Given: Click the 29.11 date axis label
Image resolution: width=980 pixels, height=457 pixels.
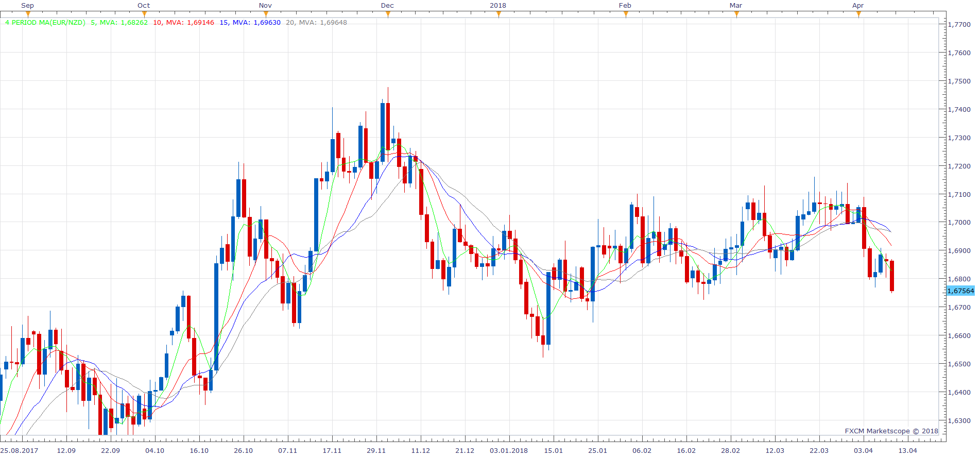Looking at the screenshot, I should pos(376,450).
